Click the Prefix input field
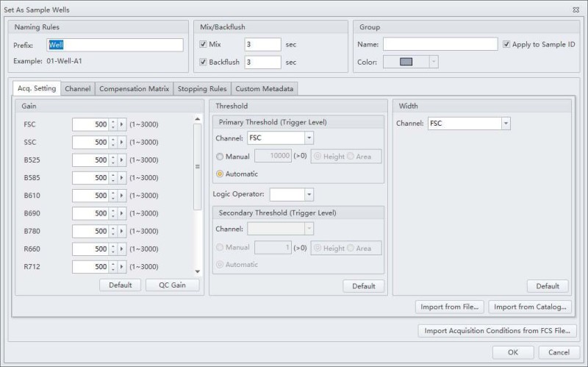The height and width of the screenshot is (367, 588). tap(115, 45)
